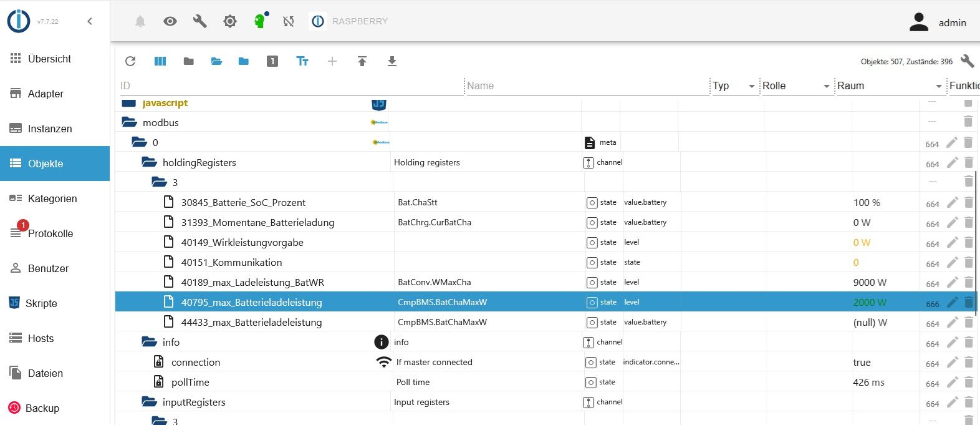Click the upload objects arrow icon
The width and height of the screenshot is (980, 425).
click(362, 61)
